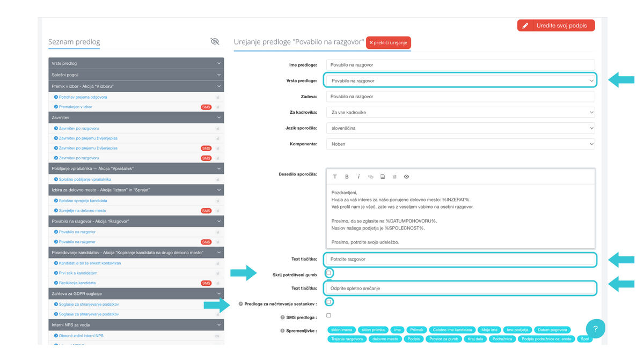Collapse Interni NPS za vodje section
This screenshot has height=362, width=644.
pos(136,324)
